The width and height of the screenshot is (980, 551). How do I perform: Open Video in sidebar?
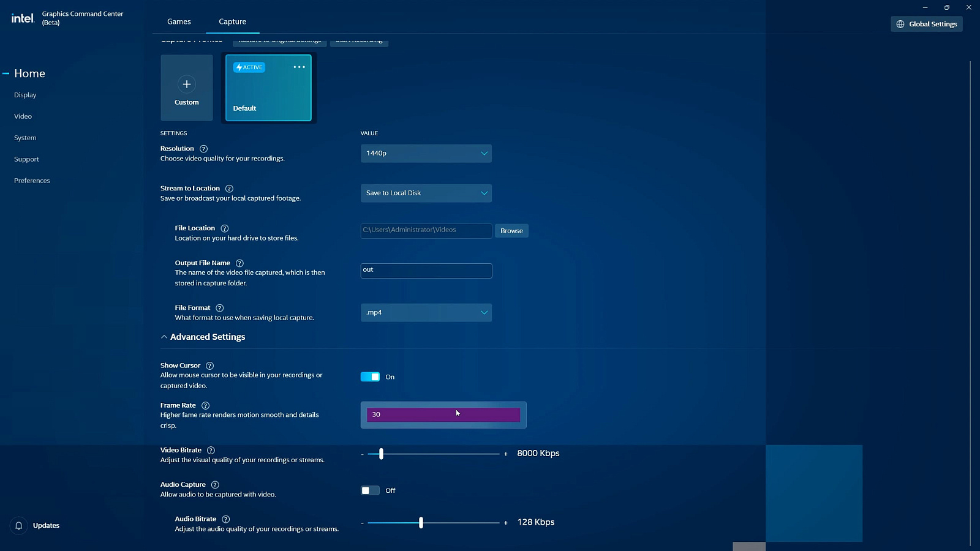(23, 116)
